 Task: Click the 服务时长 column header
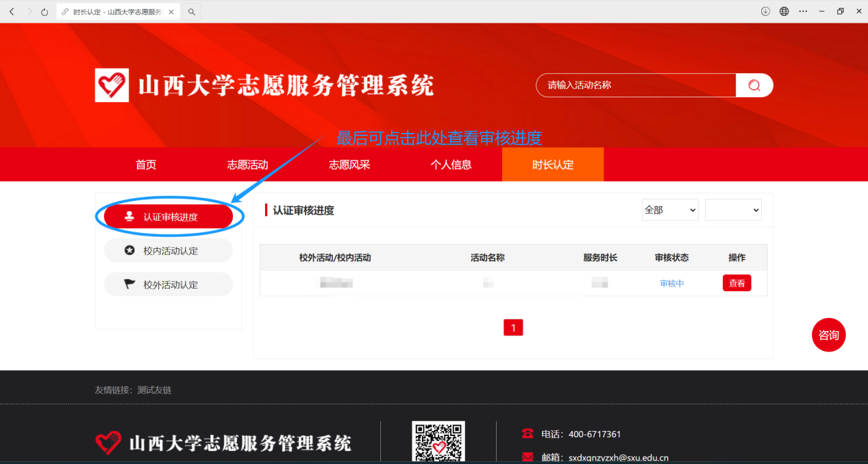(601, 258)
